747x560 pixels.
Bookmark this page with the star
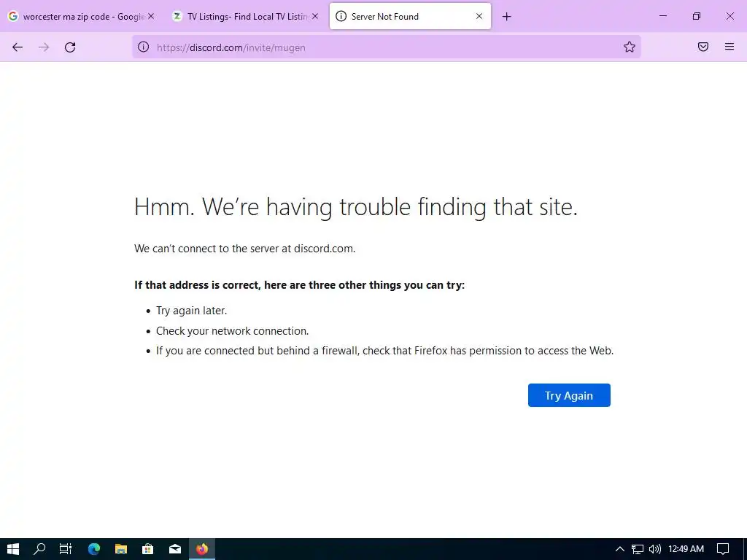pyautogui.click(x=630, y=47)
